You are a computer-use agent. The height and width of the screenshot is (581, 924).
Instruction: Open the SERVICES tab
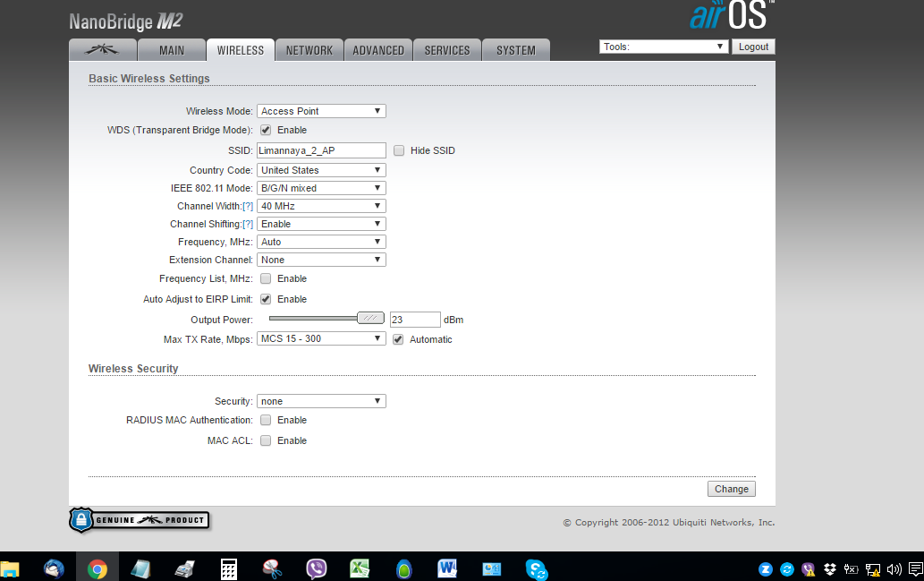click(447, 50)
